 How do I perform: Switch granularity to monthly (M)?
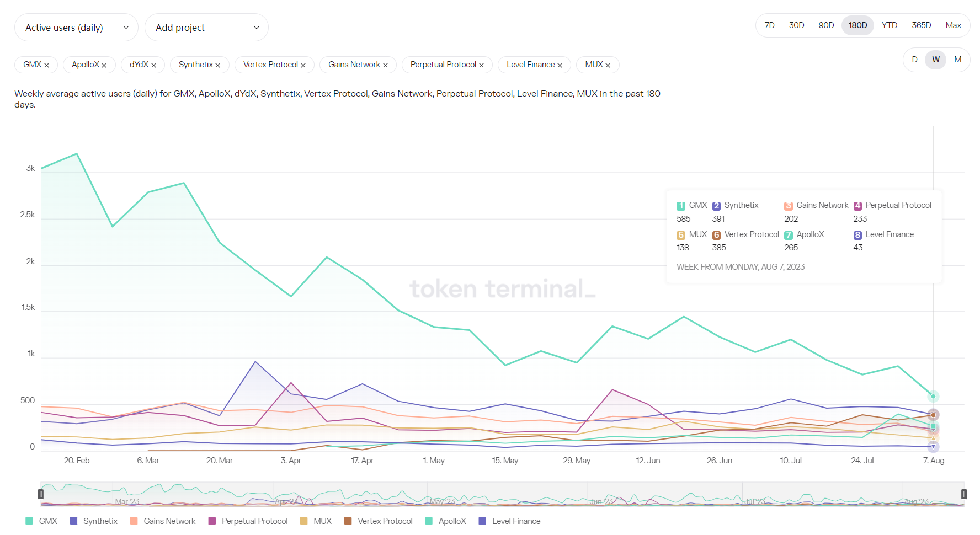click(957, 60)
